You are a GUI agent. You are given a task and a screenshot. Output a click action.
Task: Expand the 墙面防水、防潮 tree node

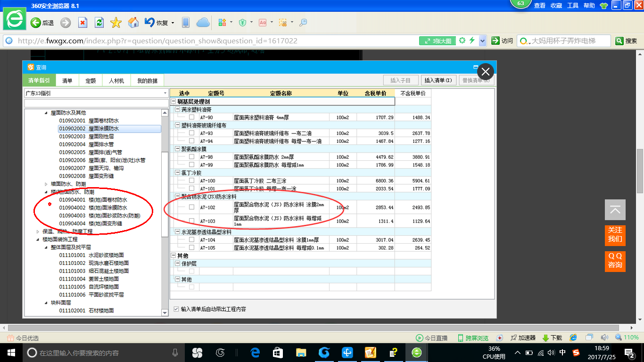(x=46, y=184)
